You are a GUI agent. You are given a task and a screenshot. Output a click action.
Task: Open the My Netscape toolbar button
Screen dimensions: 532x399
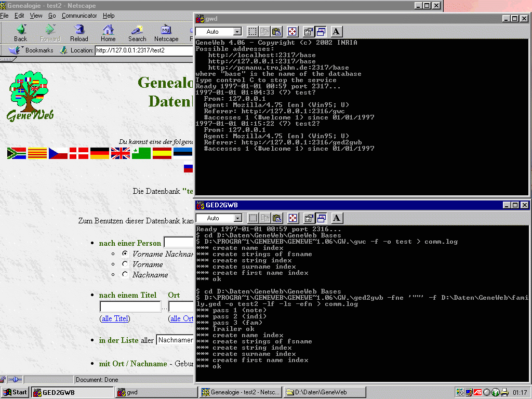tap(166, 33)
